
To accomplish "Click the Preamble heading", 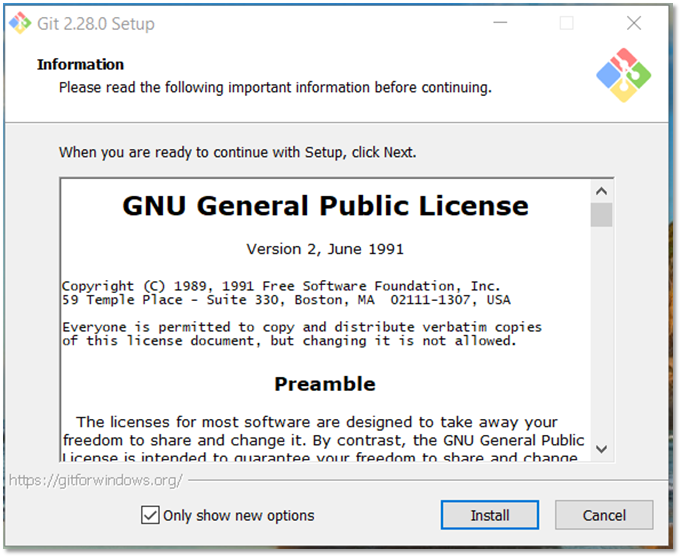I will click(325, 384).
